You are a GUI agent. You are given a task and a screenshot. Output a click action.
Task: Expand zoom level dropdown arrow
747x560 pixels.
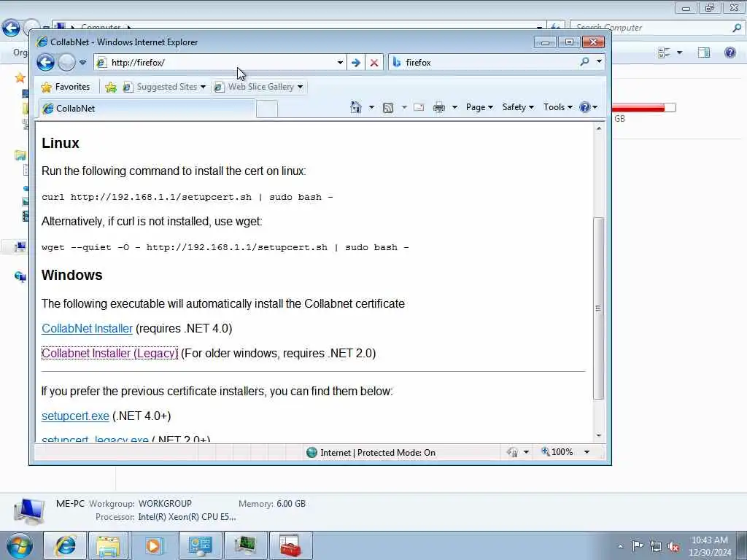coord(587,452)
